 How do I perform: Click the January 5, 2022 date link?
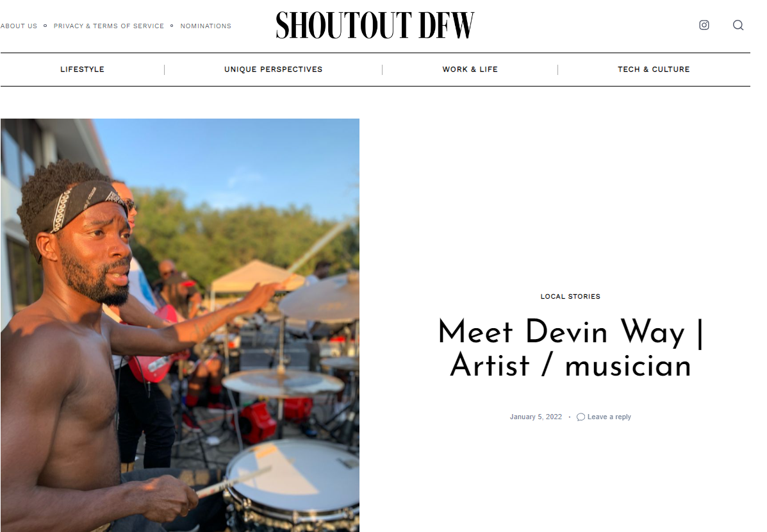click(536, 417)
